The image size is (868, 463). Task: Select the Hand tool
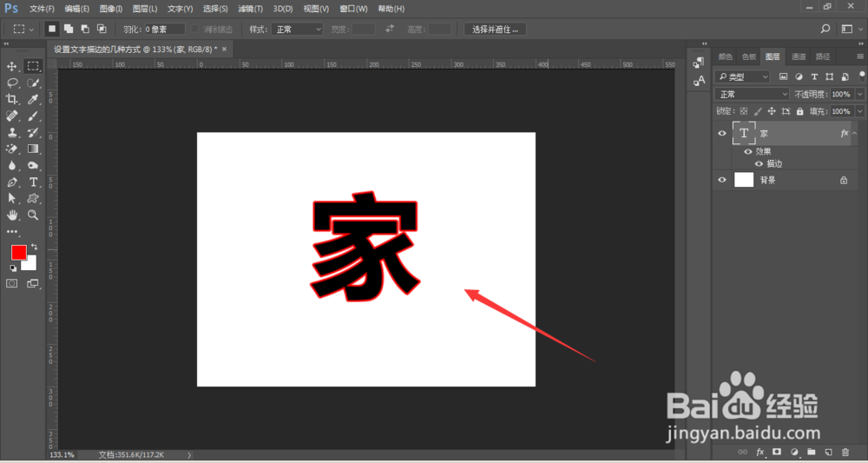[x=11, y=215]
